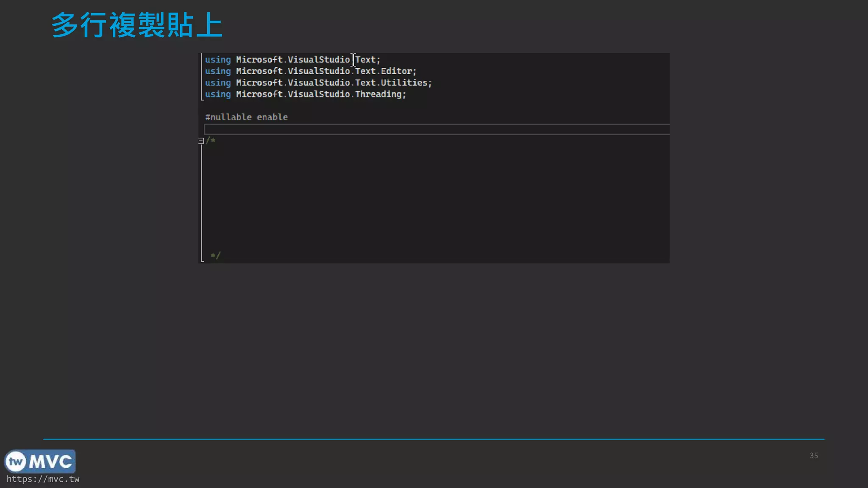This screenshot has width=868, height=488.
Task: Open the https://mvc.tw link
Action: pyautogui.click(x=43, y=479)
